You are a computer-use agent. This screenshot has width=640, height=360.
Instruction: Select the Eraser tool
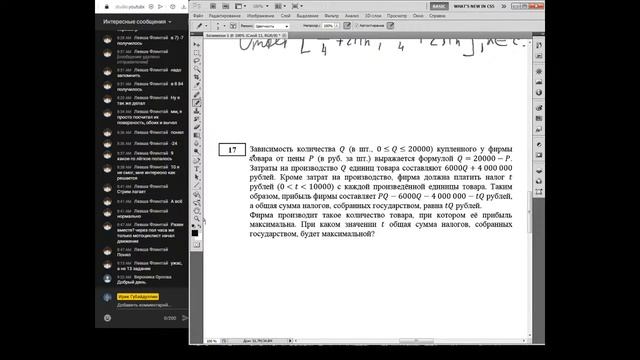point(197,127)
